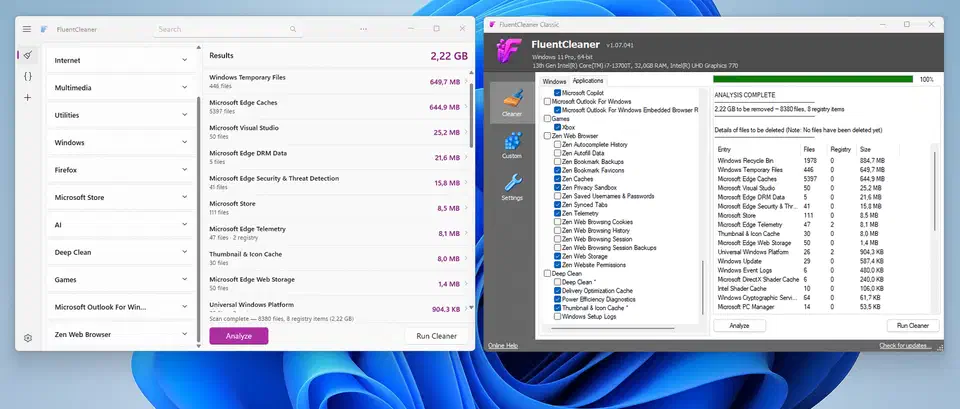The width and height of the screenshot is (960, 409).
Task: Click the category list scrollbar in modern window
Action: (x=198, y=219)
